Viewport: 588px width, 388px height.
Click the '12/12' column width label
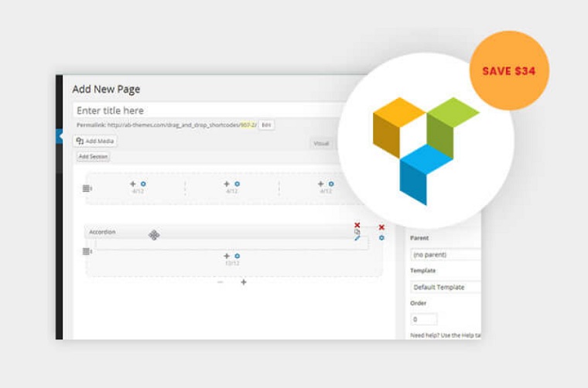click(x=232, y=264)
